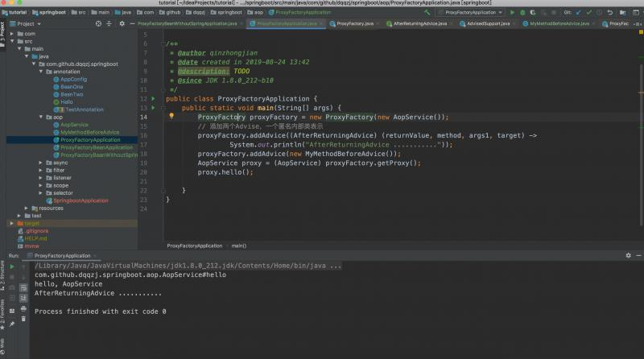
Task: Restore layout icon in Run panel
Action: 12,311
